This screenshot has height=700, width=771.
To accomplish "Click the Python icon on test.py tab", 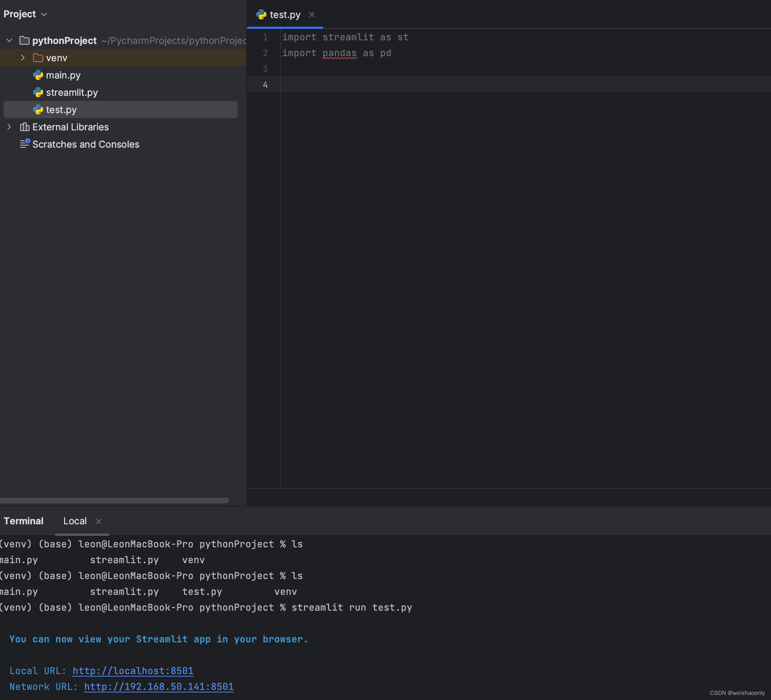I will tap(261, 14).
